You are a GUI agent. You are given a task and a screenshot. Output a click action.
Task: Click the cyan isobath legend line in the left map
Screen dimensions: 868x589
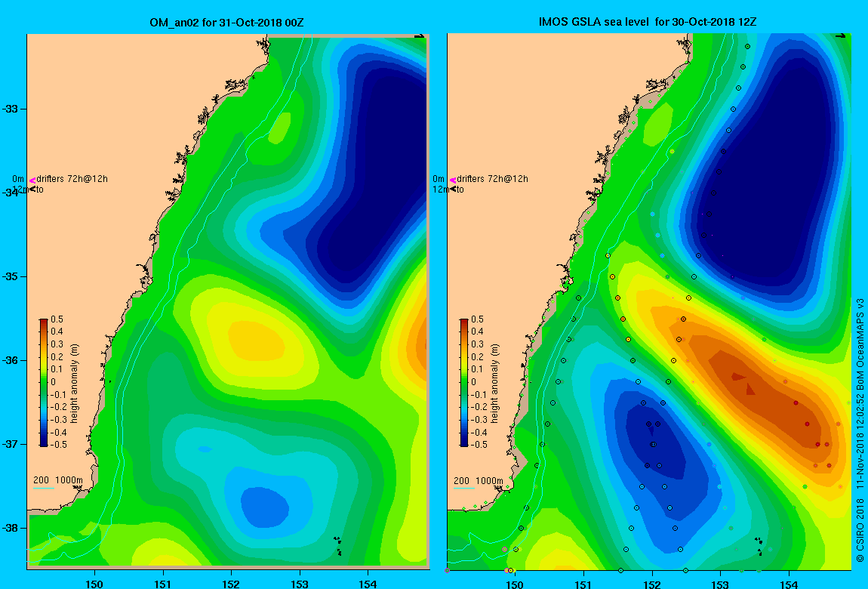44,488
